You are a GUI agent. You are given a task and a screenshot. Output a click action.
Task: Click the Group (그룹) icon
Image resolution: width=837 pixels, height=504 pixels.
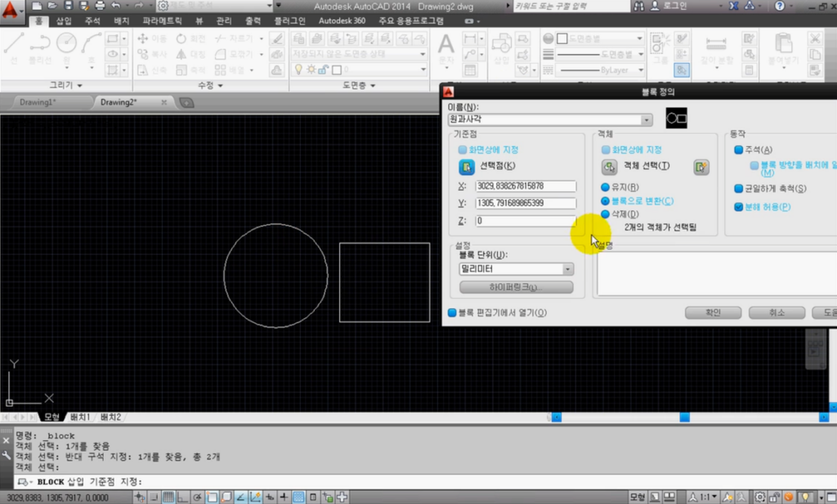[x=660, y=48]
